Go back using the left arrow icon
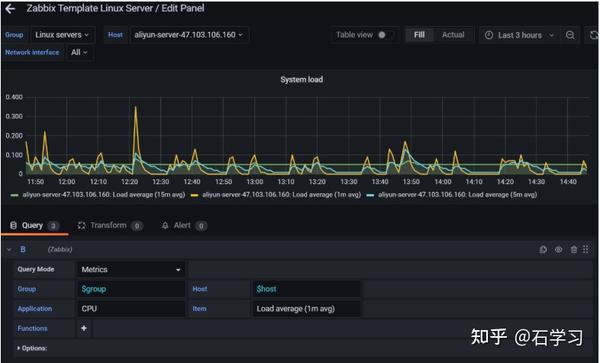 (10, 8)
